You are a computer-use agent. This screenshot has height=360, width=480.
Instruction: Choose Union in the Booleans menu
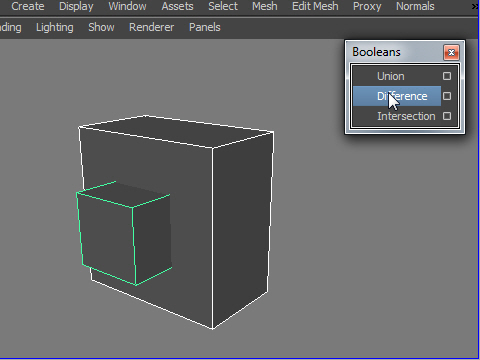click(x=397, y=76)
